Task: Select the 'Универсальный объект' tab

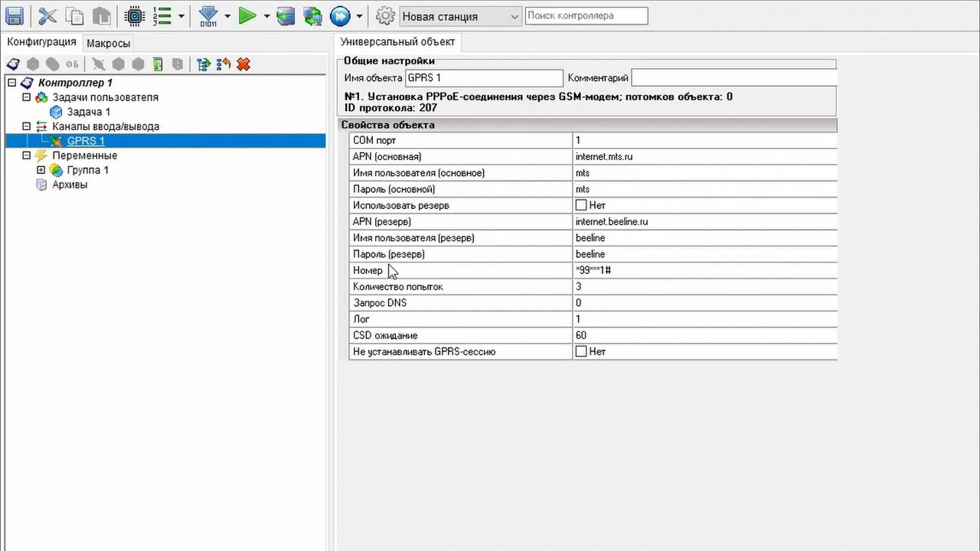Action: pos(397,42)
